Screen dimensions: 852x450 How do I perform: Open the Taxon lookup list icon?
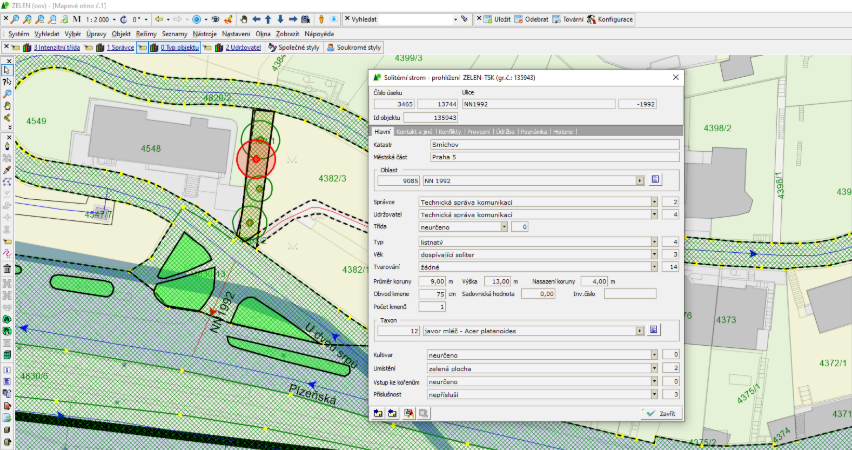pyautogui.click(x=655, y=330)
